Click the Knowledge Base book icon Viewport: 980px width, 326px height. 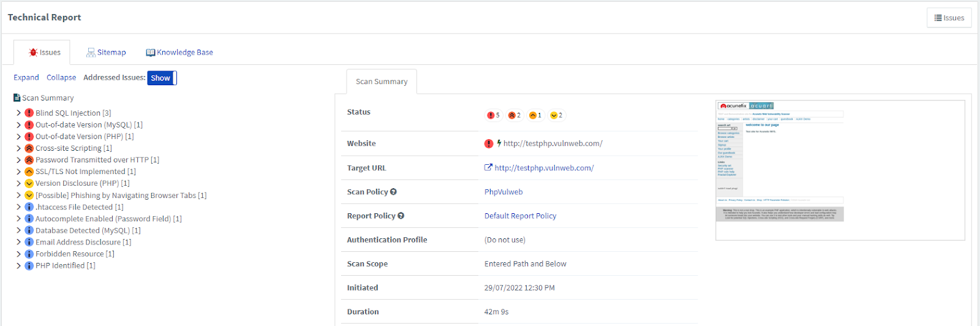150,53
